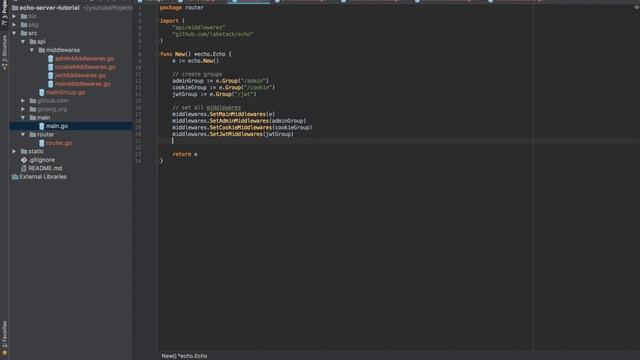Expand the static folder arrow
This screenshot has height=360, width=640.
point(14,151)
